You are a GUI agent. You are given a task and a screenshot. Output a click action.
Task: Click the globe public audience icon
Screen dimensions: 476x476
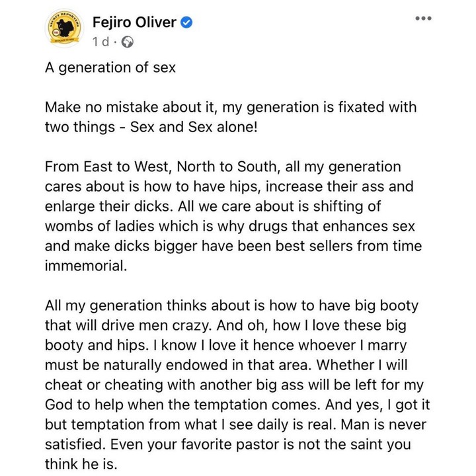(x=128, y=42)
